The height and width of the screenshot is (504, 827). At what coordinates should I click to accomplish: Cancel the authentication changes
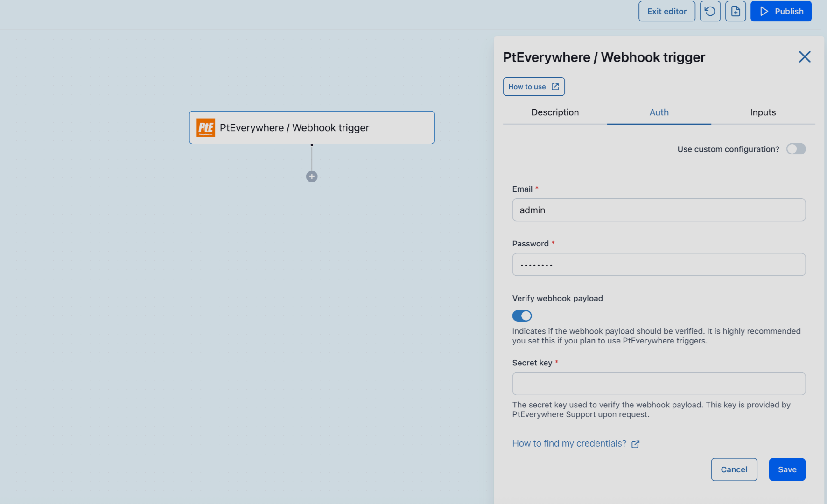point(734,469)
